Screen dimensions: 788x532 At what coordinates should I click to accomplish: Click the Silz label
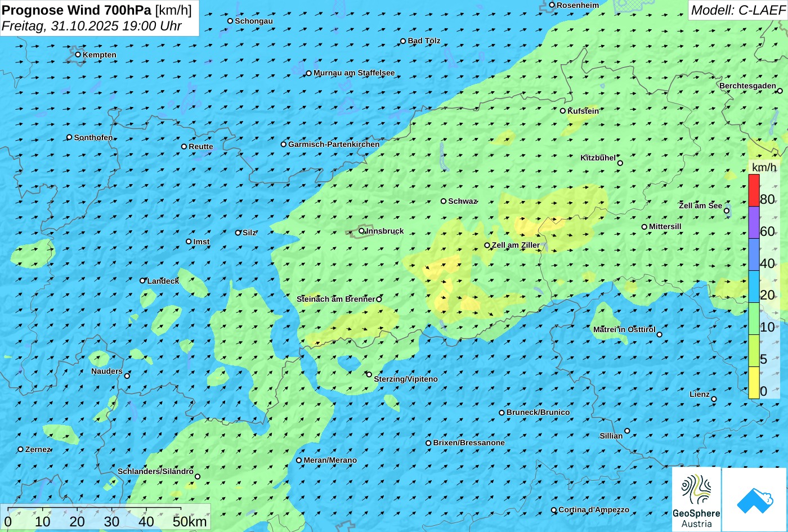point(249,233)
